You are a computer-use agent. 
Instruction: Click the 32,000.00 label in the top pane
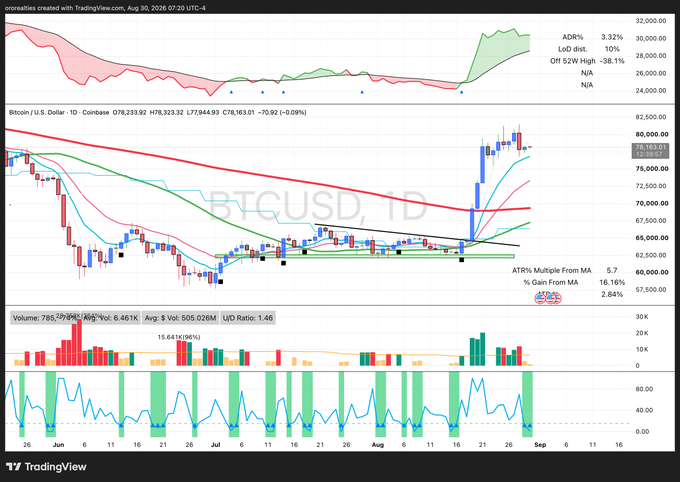[651, 21]
